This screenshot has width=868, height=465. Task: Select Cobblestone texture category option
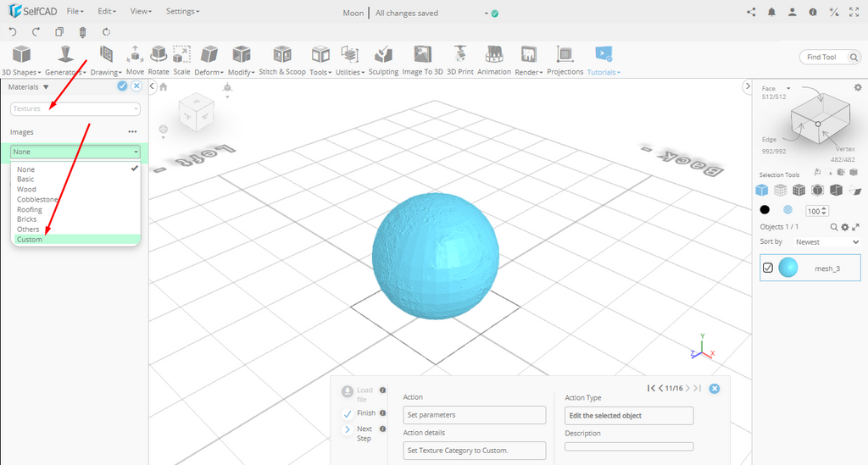pos(38,200)
